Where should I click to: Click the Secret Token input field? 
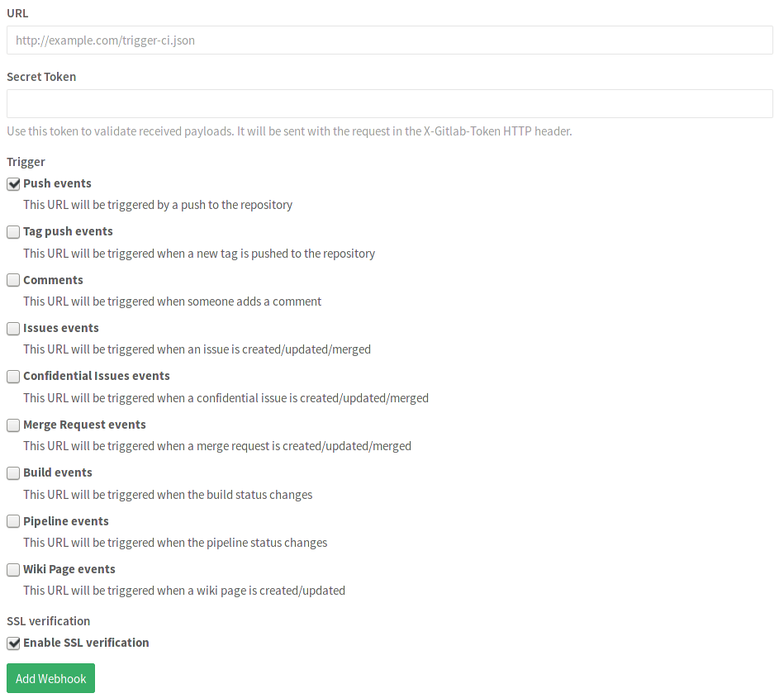click(388, 102)
